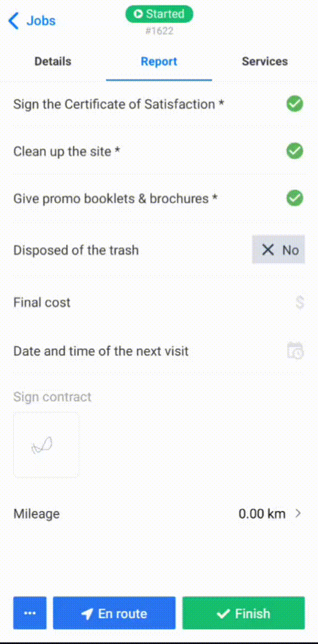
Task: Tap the navigation arrow icon on En route
Action: (87, 614)
